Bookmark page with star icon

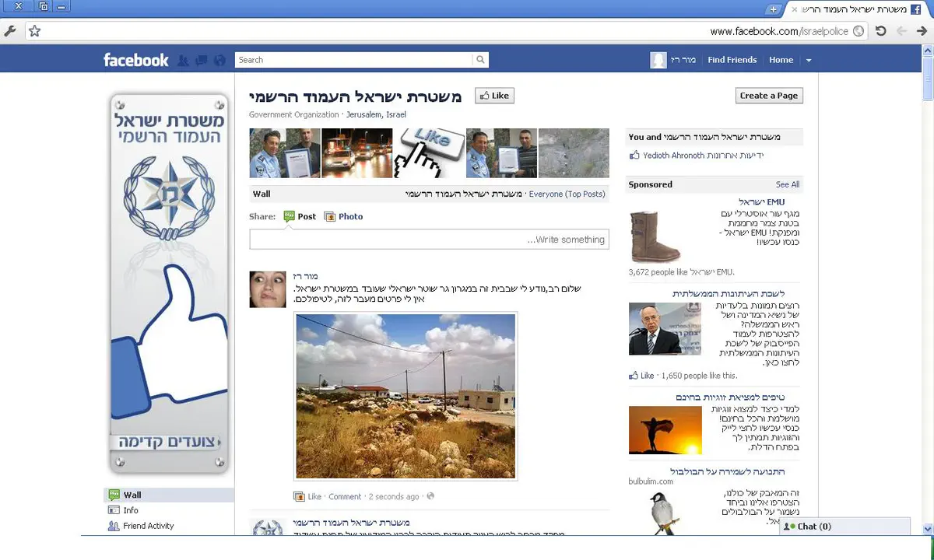coord(34,31)
